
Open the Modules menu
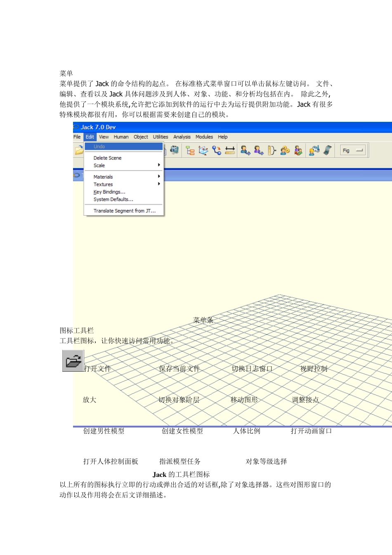point(204,137)
